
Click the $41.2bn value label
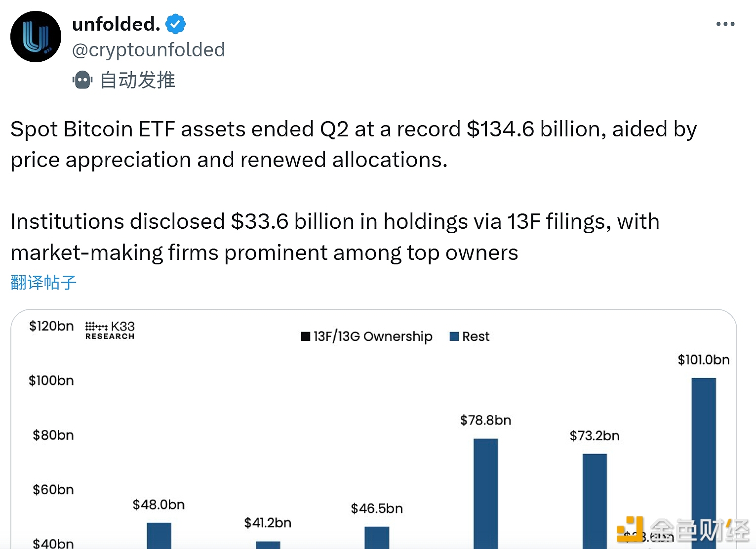click(x=268, y=523)
